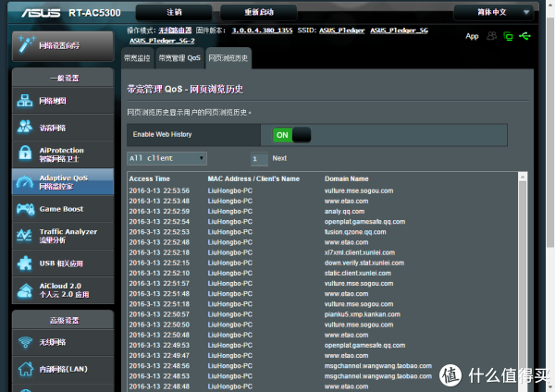This screenshot has height=392, width=555.
Task: Click the 22:48:56 msgchannel.wangwang.taobao.com entry
Action: tap(378, 365)
